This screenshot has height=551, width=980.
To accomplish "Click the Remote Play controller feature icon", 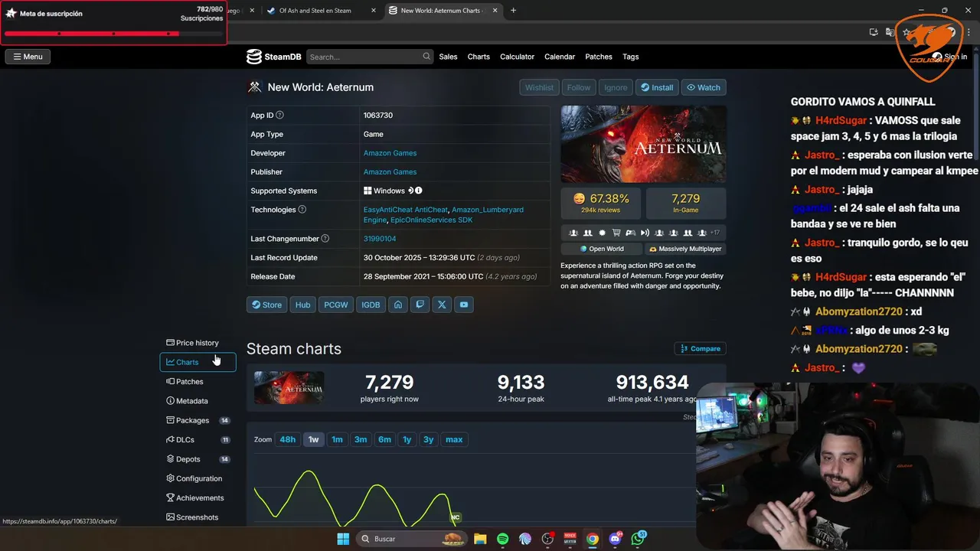I will point(630,233).
